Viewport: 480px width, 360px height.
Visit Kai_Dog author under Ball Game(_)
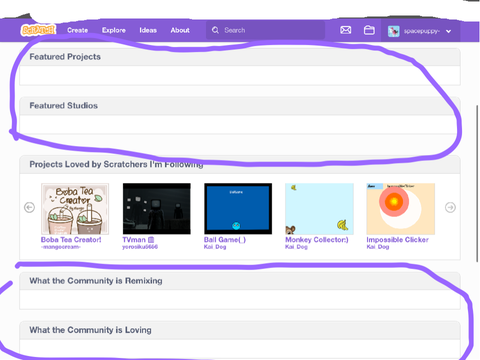(215, 247)
